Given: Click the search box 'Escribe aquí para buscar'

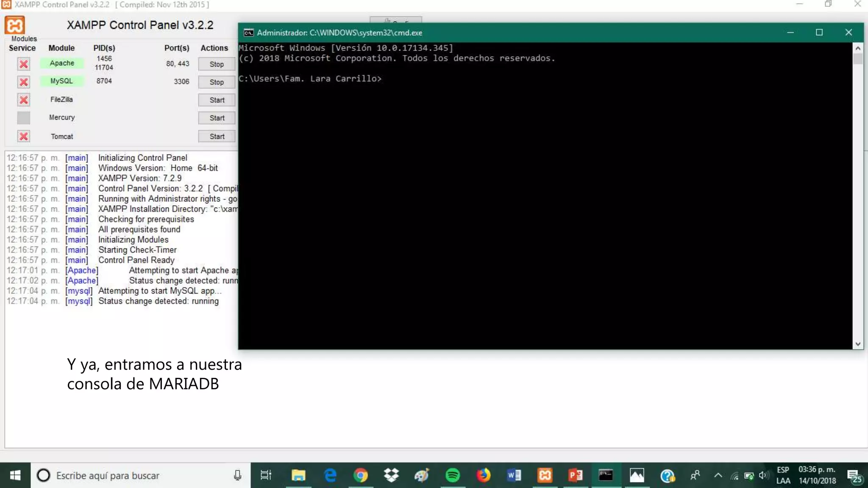Looking at the screenshot, I should pyautogui.click(x=140, y=475).
